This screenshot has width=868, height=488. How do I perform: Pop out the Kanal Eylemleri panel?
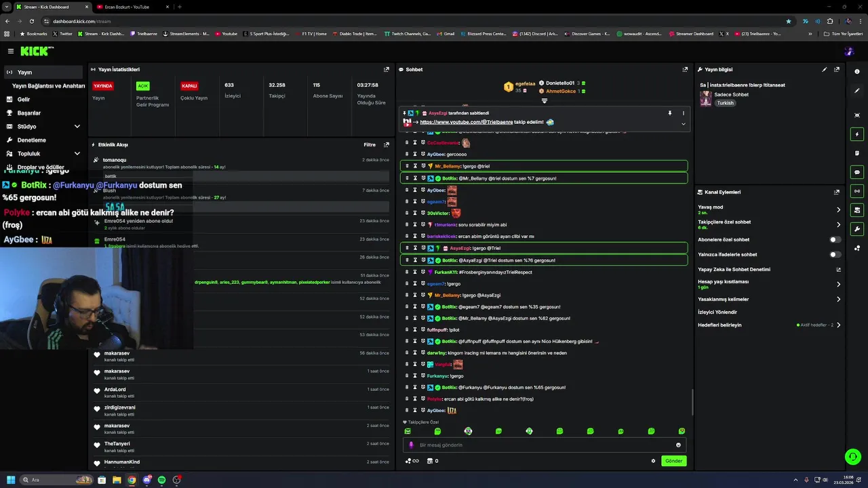(x=837, y=192)
